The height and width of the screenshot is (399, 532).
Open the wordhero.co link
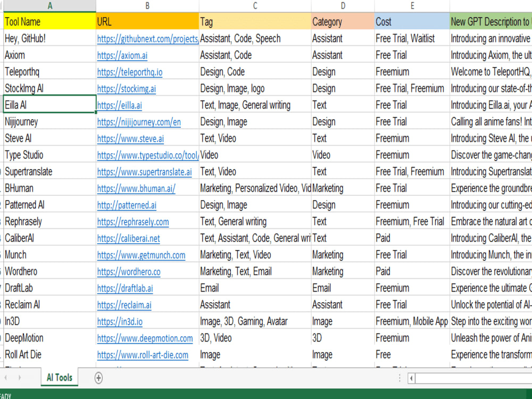coord(129,271)
